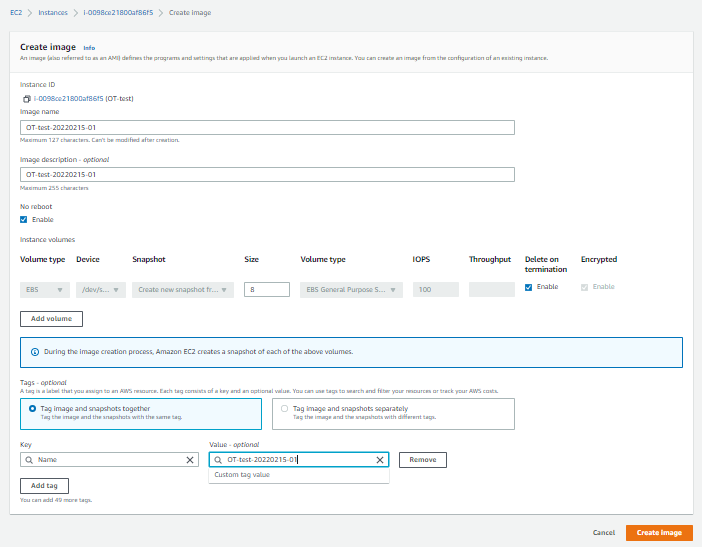Click the empty Throughput field
This screenshot has width=702, height=547.
pyautogui.click(x=492, y=290)
